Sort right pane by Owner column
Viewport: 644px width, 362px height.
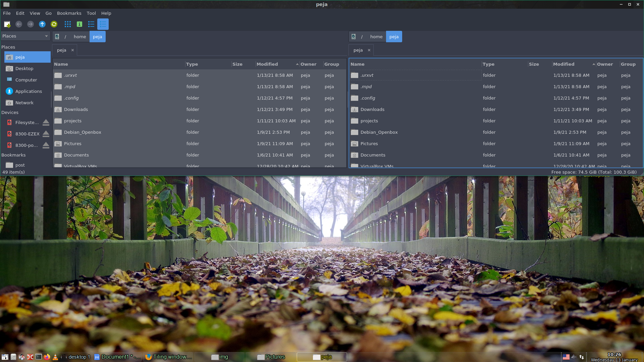tap(608, 64)
